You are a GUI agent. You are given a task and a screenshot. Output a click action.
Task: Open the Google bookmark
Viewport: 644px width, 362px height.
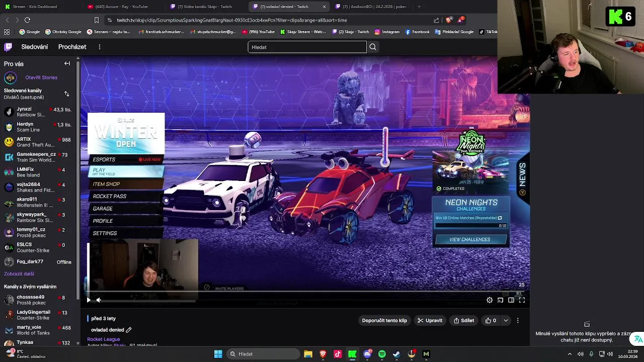(x=30, y=32)
